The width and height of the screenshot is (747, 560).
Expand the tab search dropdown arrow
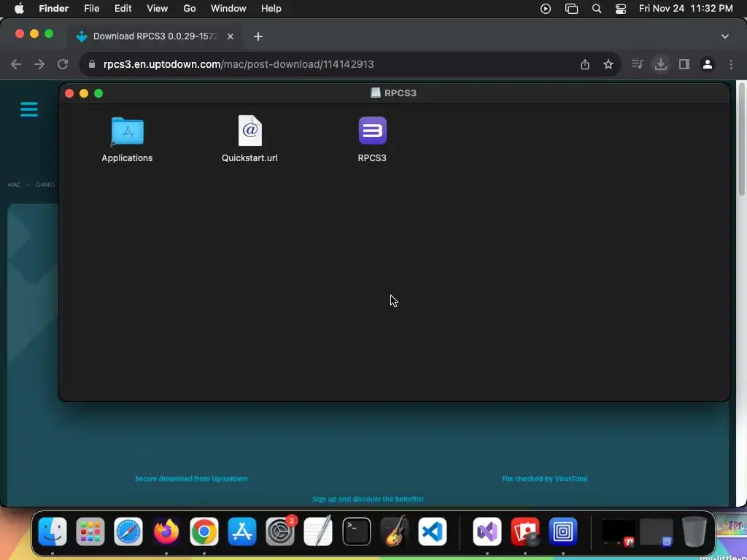pos(724,36)
